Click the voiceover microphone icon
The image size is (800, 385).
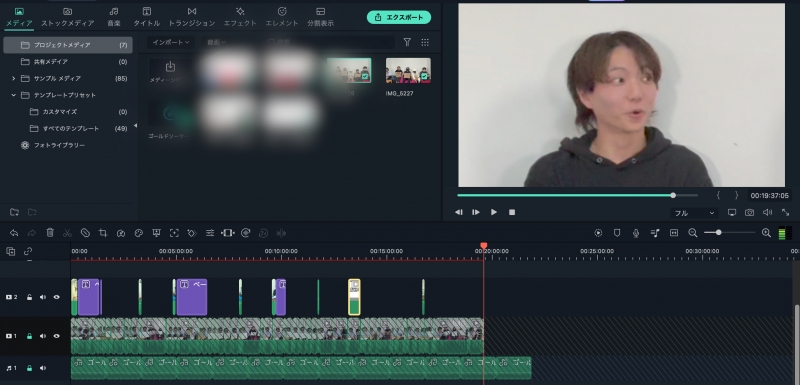point(636,233)
